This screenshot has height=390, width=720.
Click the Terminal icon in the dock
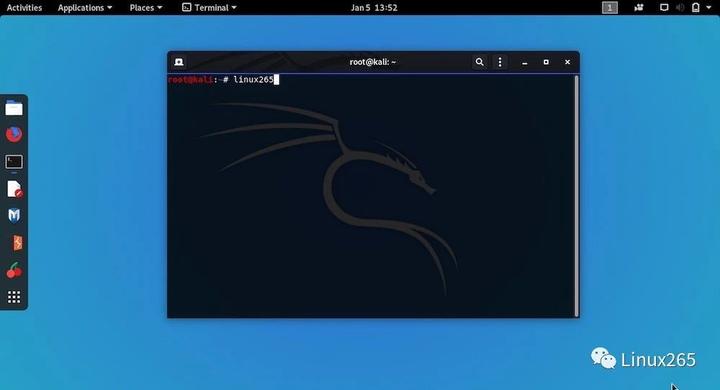[14, 162]
